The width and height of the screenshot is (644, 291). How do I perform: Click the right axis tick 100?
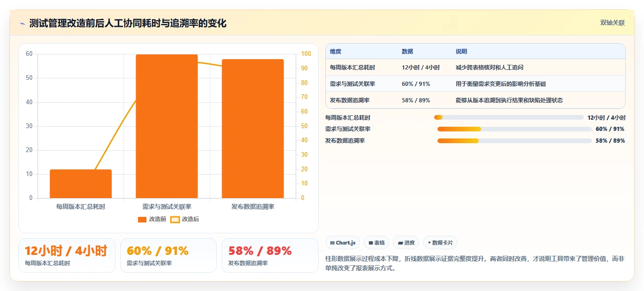coord(306,54)
